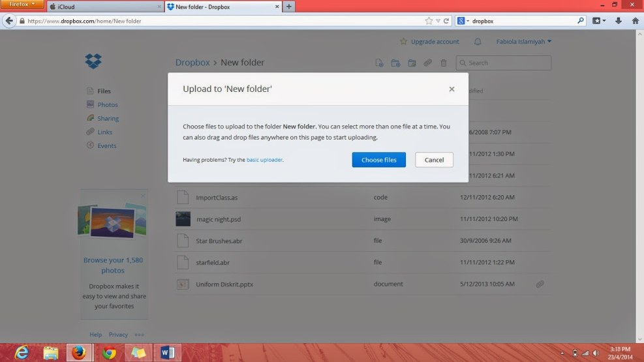Click the Cancel button in dialog

[434, 160]
